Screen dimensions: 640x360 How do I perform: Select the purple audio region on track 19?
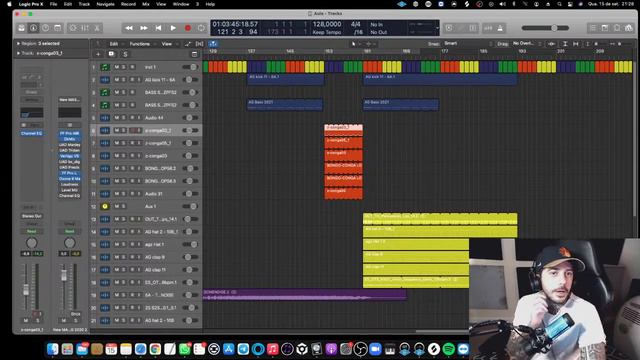click(x=304, y=295)
